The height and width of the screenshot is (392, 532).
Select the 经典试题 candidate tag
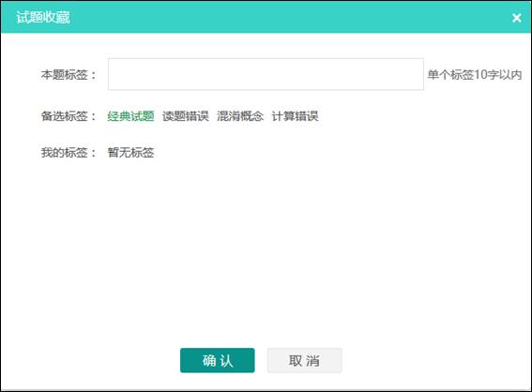pyautogui.click(x=130, y=116)
